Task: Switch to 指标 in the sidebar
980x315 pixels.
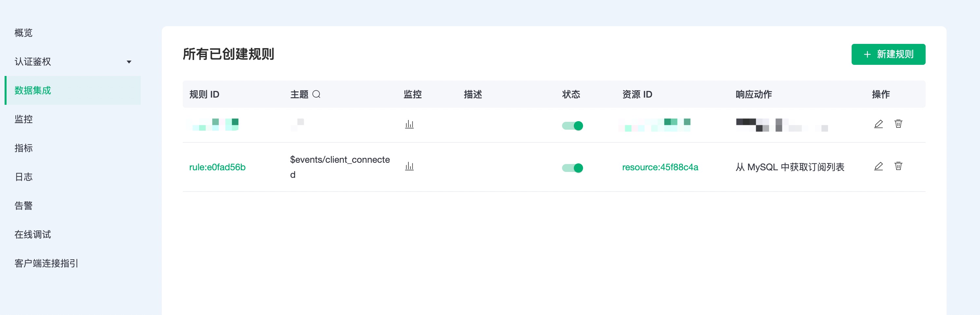Action: [23, 148]
